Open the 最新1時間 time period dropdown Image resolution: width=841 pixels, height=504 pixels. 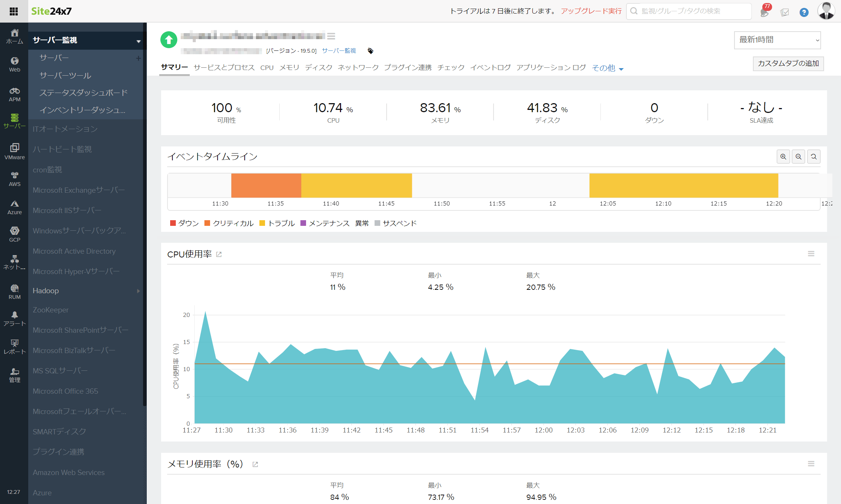click(x=777, y=40)
